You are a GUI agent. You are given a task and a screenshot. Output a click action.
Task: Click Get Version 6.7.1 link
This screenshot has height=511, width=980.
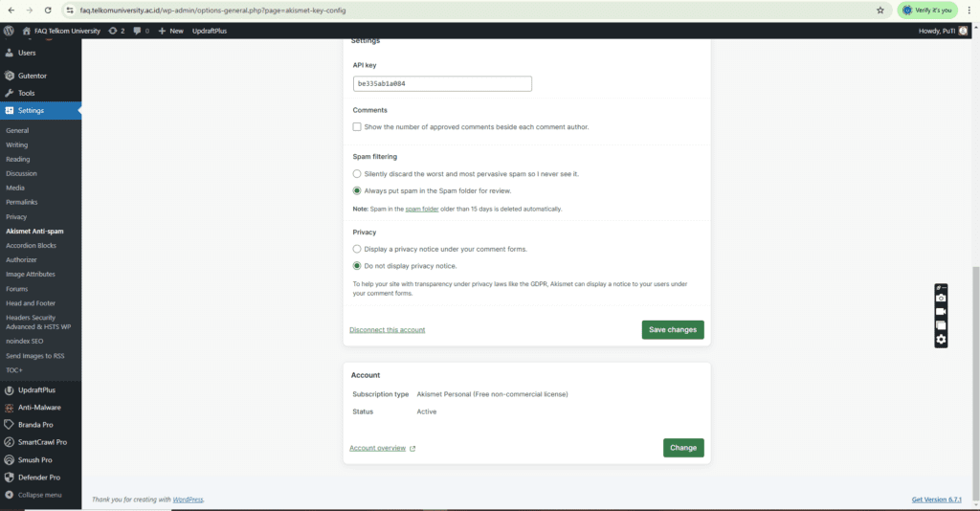pos(936,500)
